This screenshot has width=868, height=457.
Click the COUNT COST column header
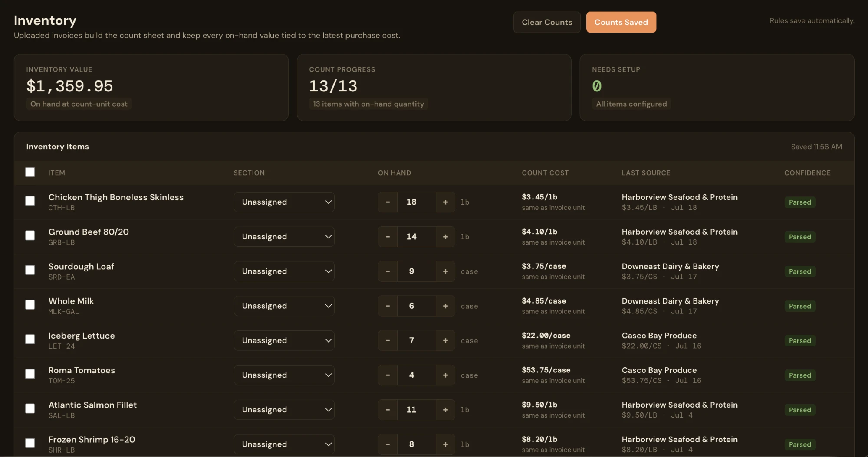pyautogui.click(x=545, y=173)
